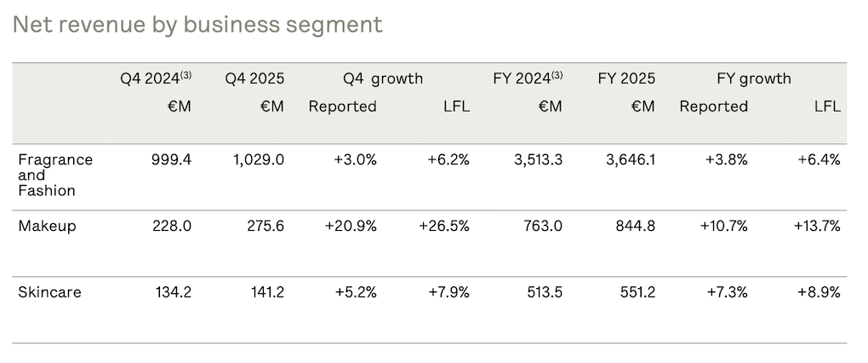
Task: Click the 'Q4 growth' column group header
Action: tap(382, 78)
